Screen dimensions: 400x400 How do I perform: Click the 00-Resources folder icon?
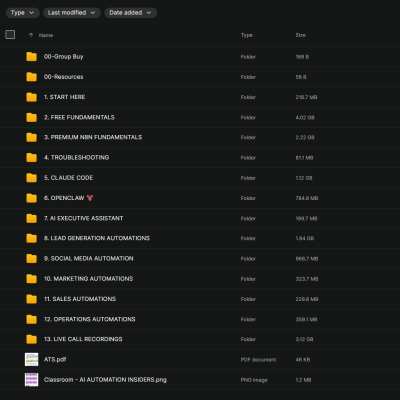(x=31, y=77)
